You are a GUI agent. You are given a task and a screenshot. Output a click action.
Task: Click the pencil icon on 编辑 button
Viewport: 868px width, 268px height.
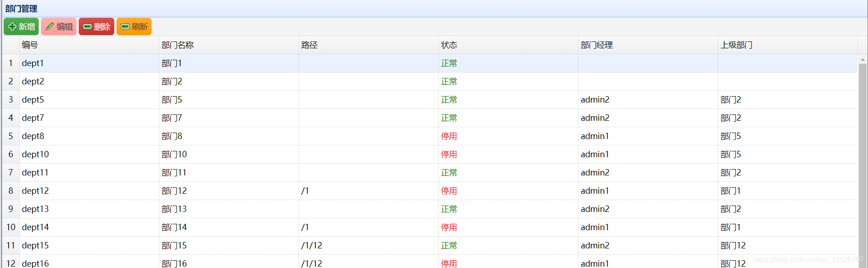point(50,26)
